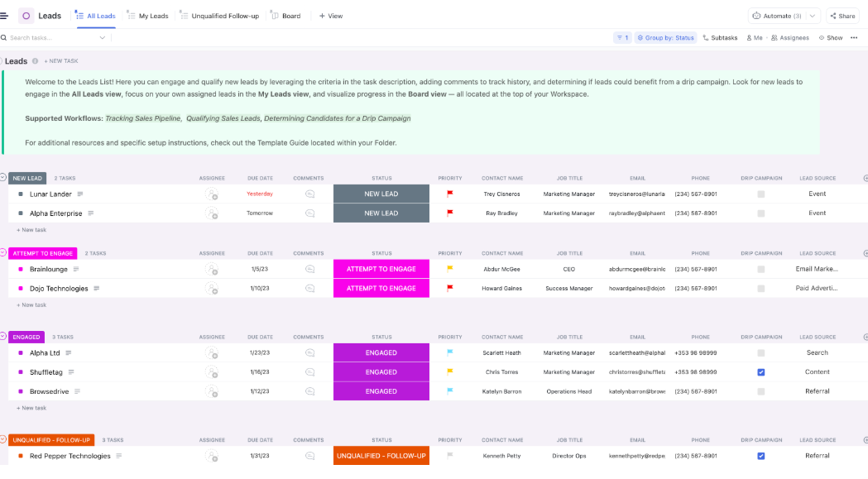Open the Automate dropdown arrow

[812, 16]
